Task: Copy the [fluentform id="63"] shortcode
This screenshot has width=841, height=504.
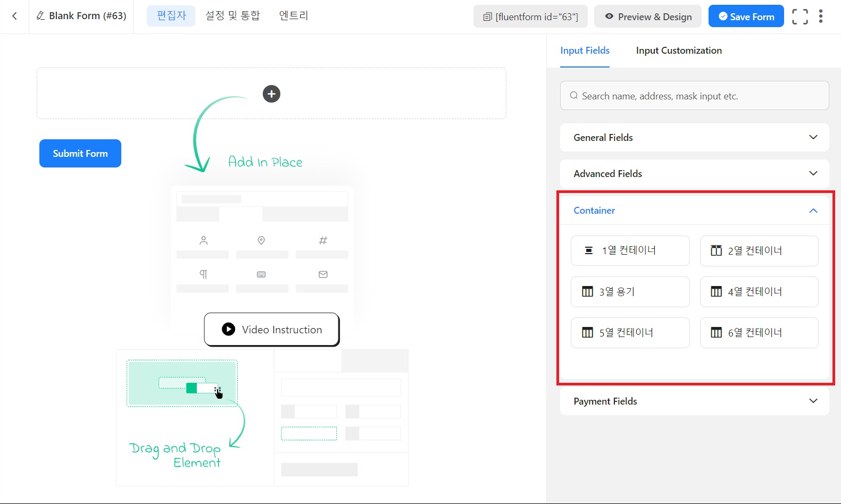Action: point(530,16)
